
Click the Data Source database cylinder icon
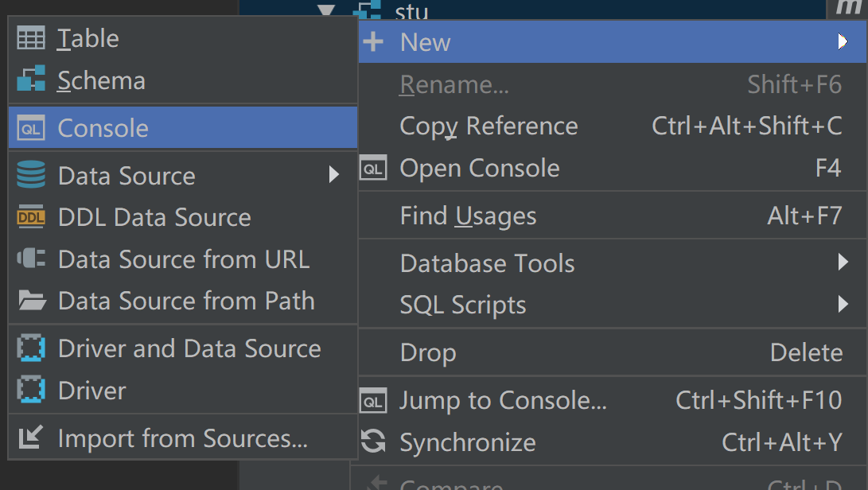[x=31, y=176]
